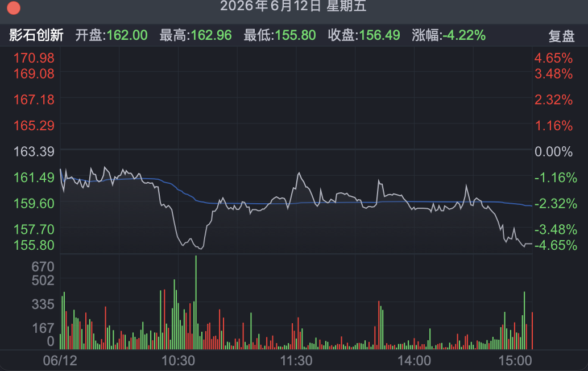Click the change value 涨幅:-4.22%
Screen dimensions: 588x371
point(449,35)
